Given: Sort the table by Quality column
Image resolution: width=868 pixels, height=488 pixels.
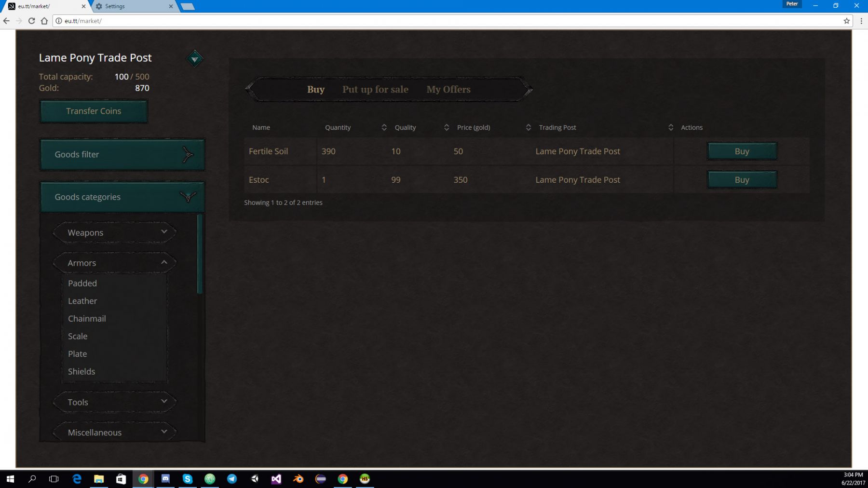Looking at the screenshot, I should (446, 127).
